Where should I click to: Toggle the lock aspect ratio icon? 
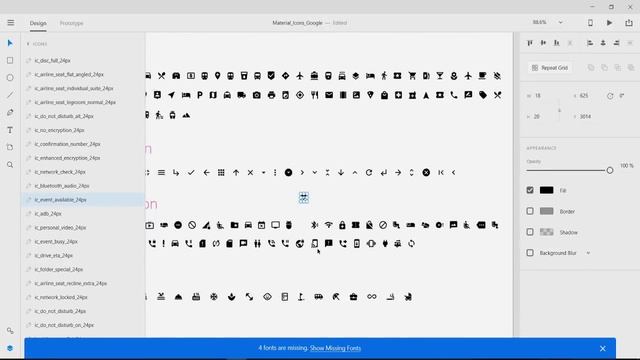coord(560,110)
